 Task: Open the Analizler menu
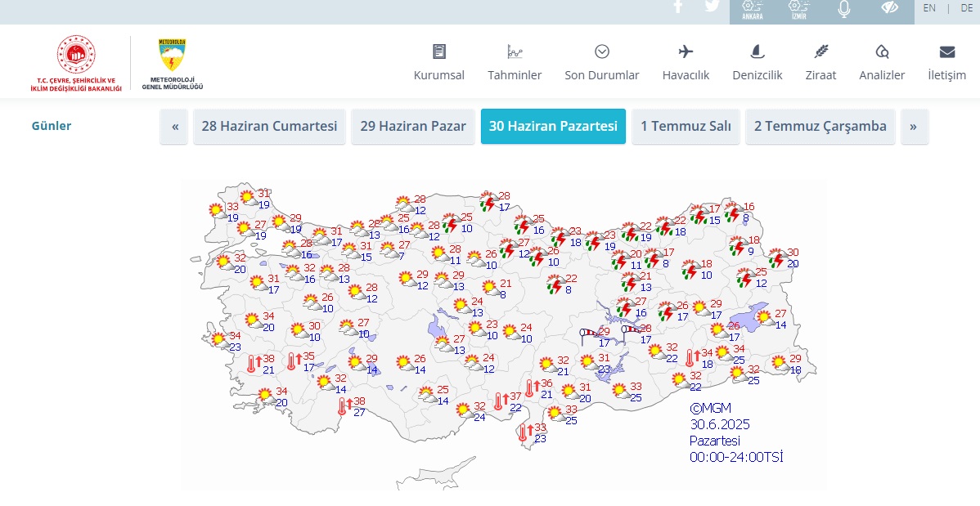click(882, 62)
